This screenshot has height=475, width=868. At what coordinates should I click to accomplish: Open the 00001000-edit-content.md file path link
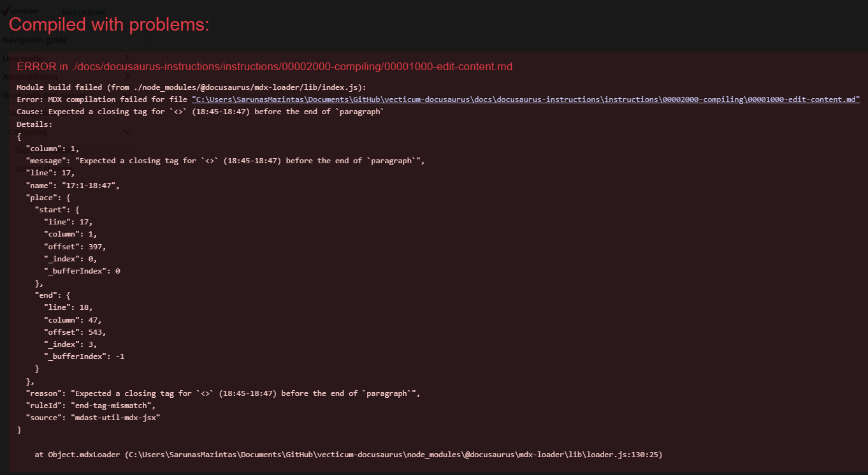pos(525,99)
